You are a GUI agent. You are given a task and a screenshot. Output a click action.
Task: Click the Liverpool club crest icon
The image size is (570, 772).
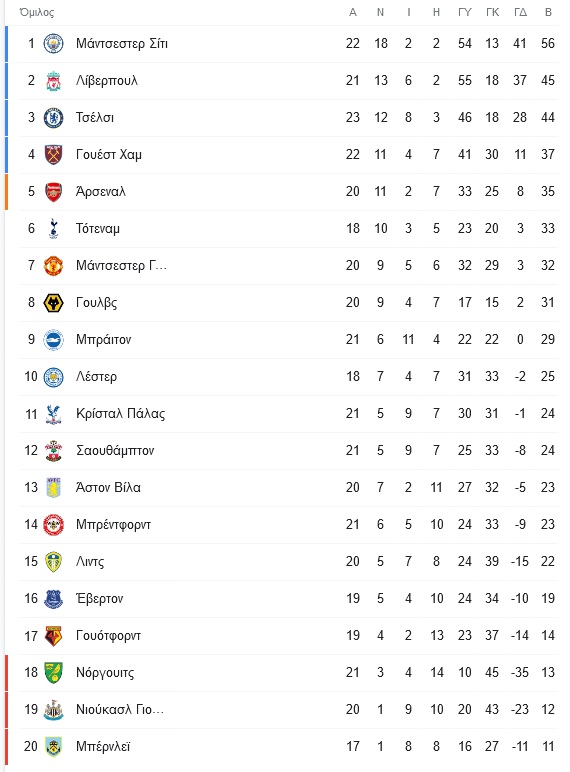(x=53, y=81)
